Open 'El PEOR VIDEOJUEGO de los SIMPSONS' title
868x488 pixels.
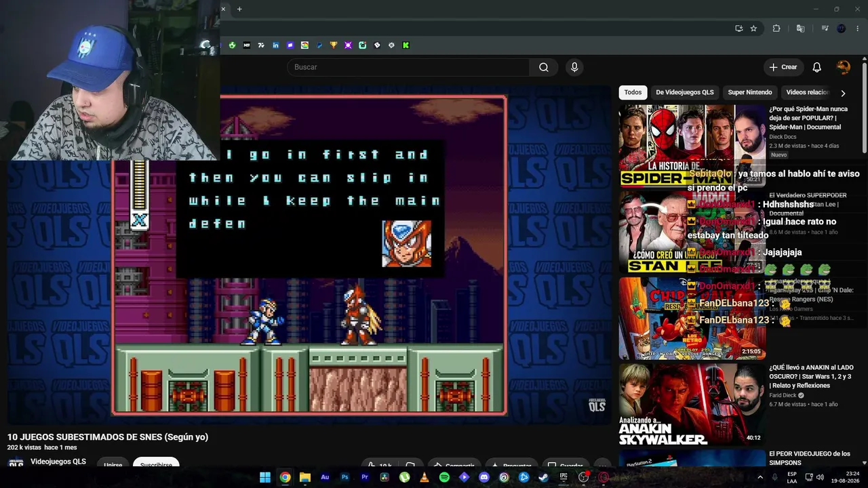click(x=810, y=458)
